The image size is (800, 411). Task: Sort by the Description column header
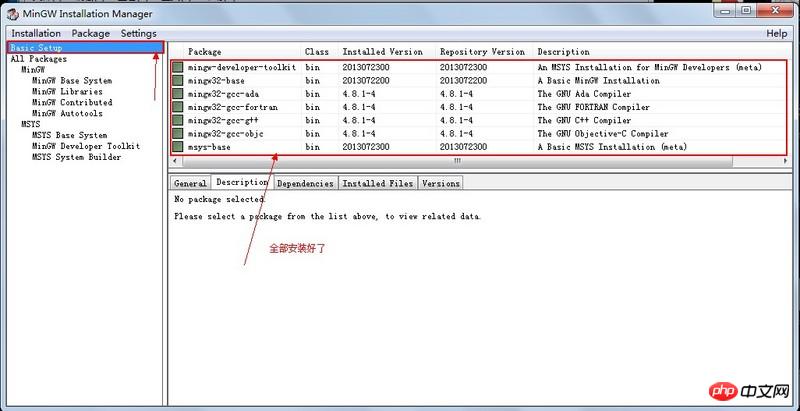[x=661, y=52]
